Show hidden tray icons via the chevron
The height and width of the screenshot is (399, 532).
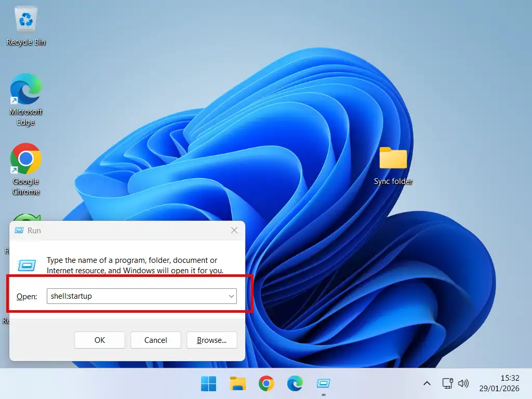click(x=427, y=383)
